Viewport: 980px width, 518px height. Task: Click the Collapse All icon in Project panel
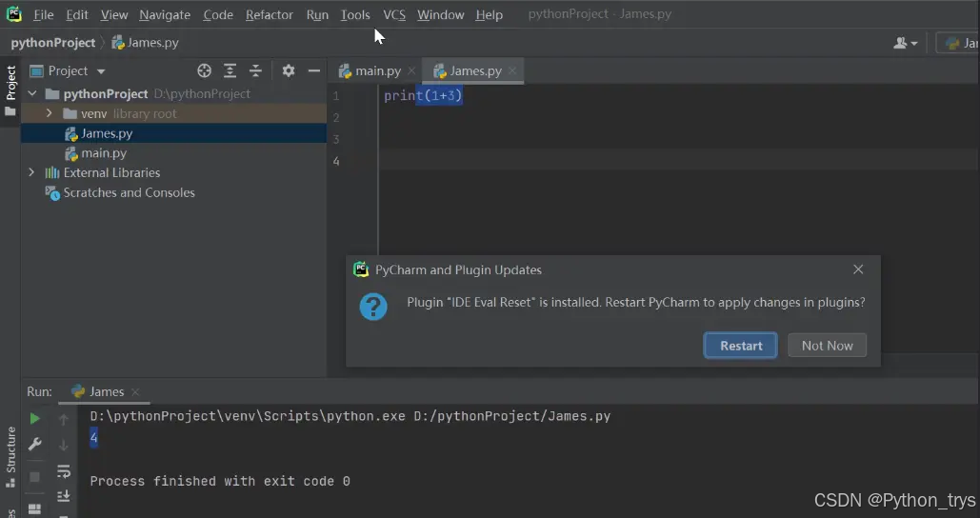(255, 70)
